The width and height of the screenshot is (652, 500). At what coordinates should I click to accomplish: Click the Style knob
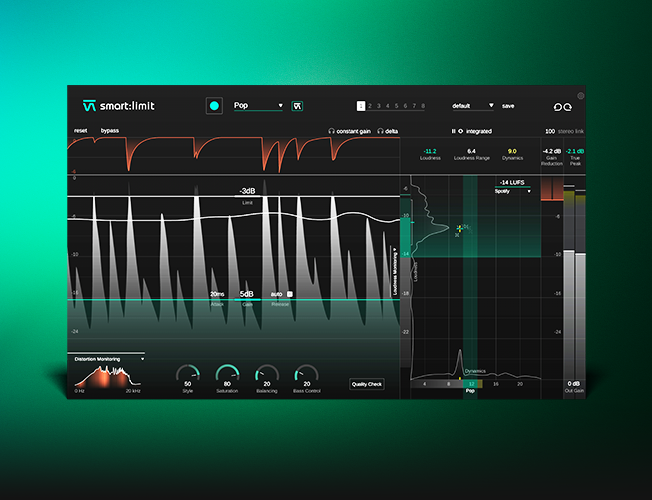click(188, 375)
